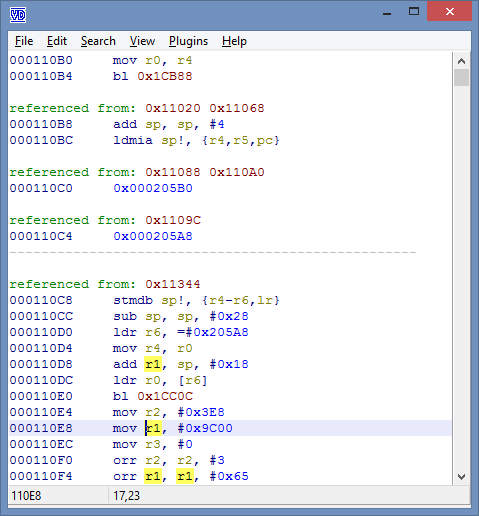Click immediate #0x28 in sub sp line
This screenshot has width=479, height=516.
[229, 316]
